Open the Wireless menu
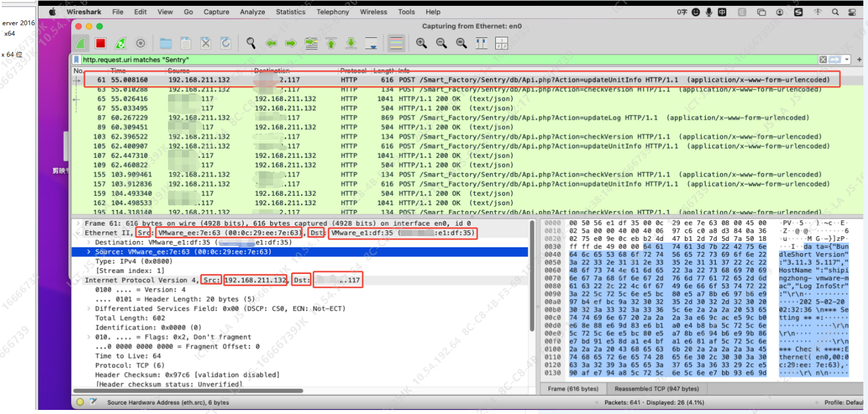The image size is (868, 414). (x=373, y=12)
